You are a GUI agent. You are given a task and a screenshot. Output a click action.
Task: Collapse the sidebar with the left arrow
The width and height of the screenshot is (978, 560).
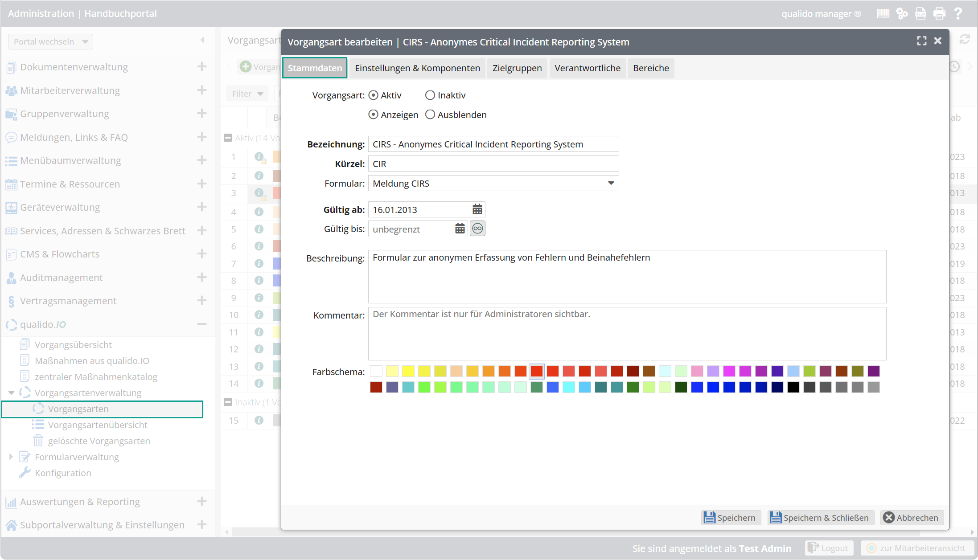pyautogui.click(x=203, y=40)
